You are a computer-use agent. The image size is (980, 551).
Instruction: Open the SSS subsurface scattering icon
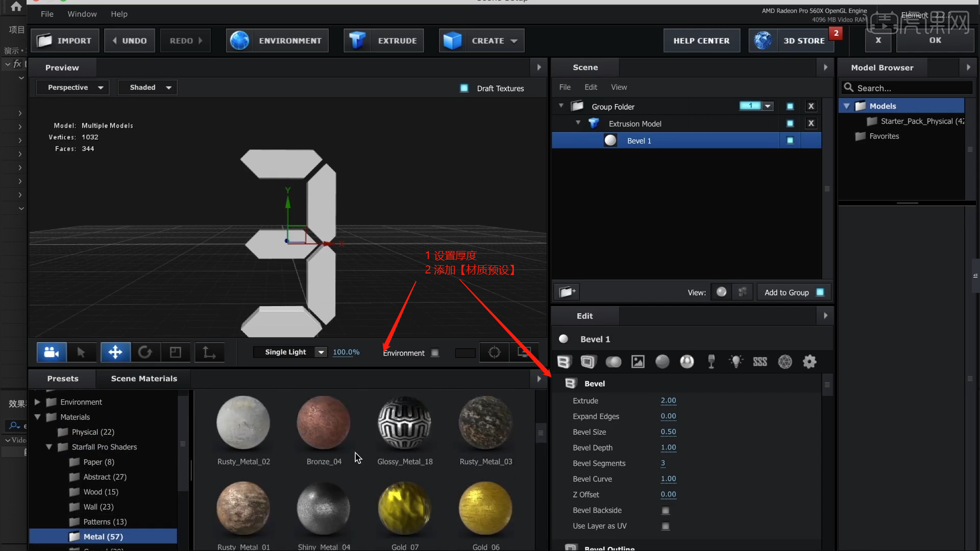click(x=760, y=362)
